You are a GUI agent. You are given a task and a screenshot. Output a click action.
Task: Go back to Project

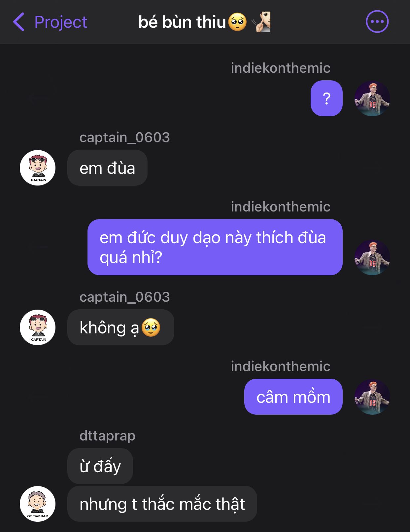point(60,22)
